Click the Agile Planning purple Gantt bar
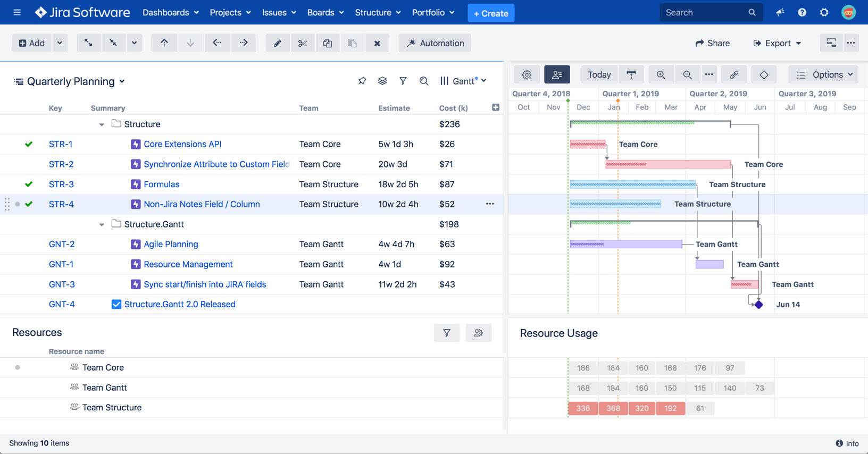The width and height of the screenshot is (868, 454). point(626,244)
